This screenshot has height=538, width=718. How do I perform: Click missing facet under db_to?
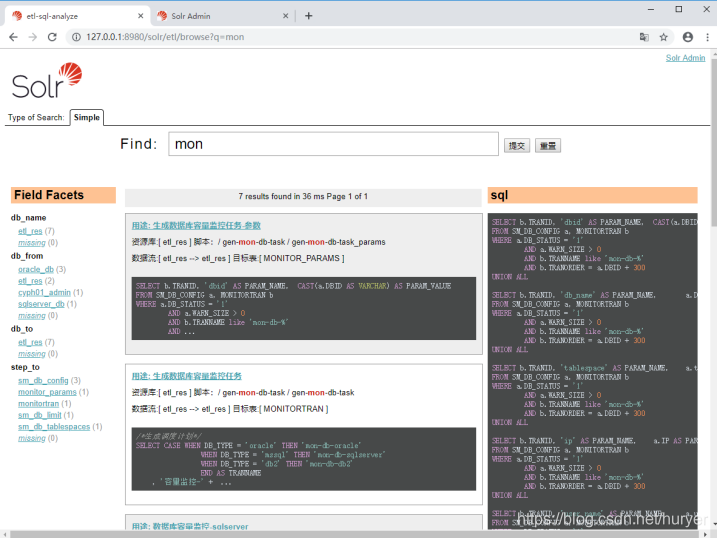(x=32, y=353)
